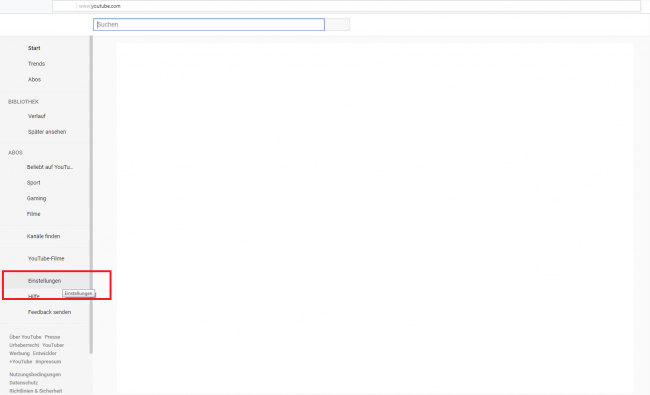650x395 pixels.
Task: Select Kanäle finden in sidebar
Action: click(44, 236)
